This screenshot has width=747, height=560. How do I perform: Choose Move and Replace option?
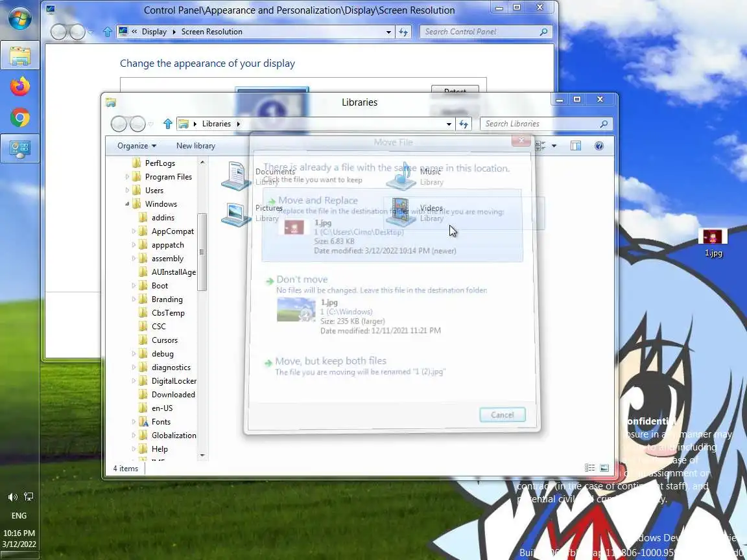point(392,225)
